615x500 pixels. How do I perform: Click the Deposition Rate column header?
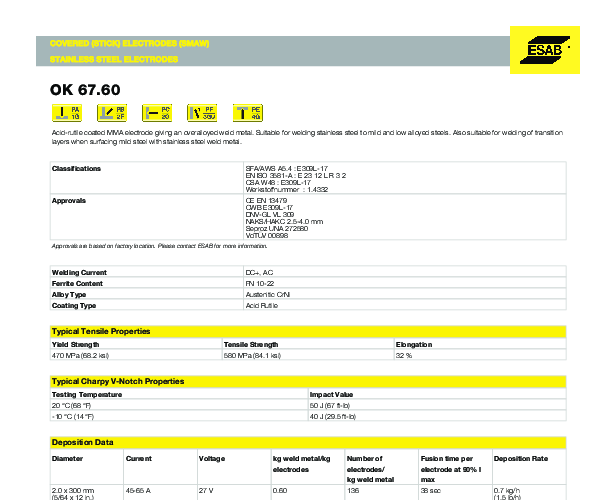coord(521,459)
